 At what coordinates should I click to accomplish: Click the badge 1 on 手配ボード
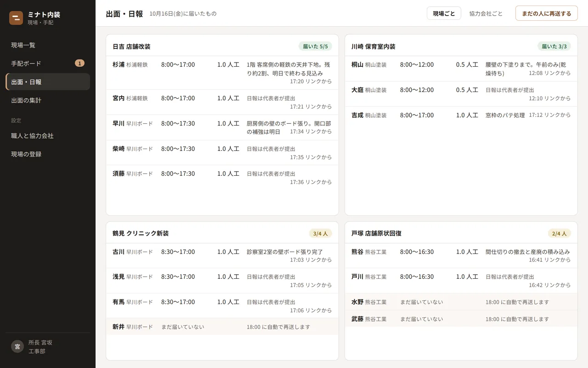[x=79, y=63]
